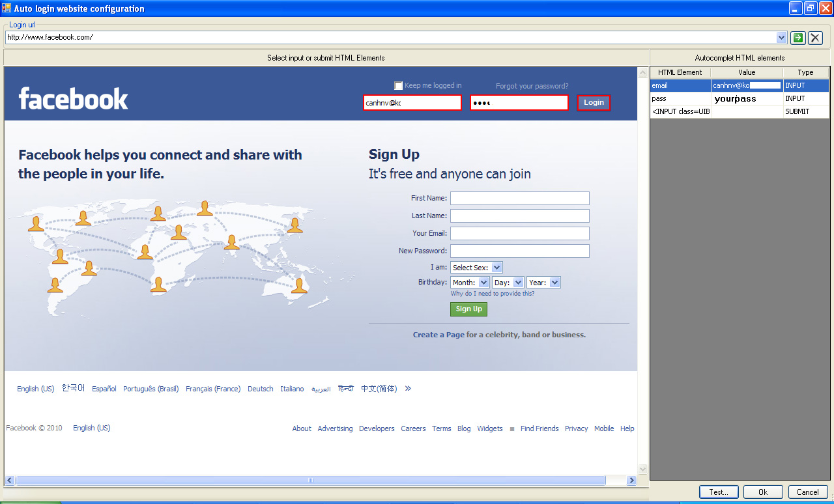Click Forgot your password link

click(x=532, y=86)
